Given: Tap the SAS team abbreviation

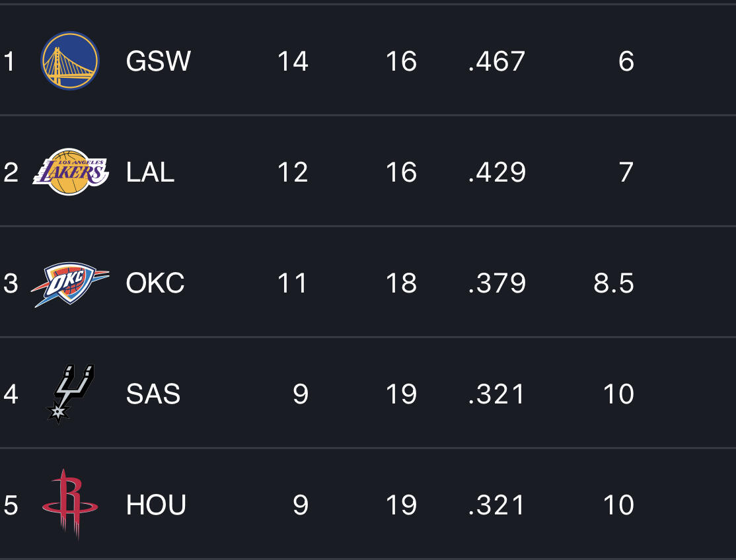Looking at the screenshot, I should [x=153, y=394].
